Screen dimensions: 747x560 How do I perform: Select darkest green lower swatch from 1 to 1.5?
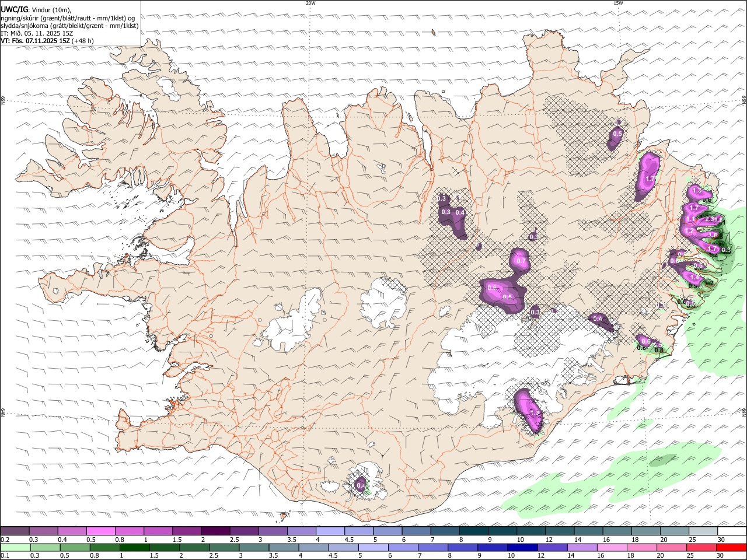(134, 547)
